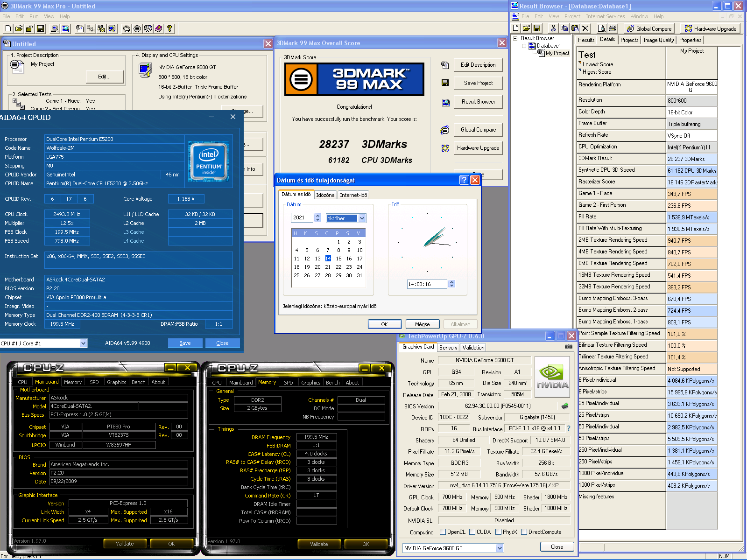Select day 21 in the October calendar

[x=328, y=267]
